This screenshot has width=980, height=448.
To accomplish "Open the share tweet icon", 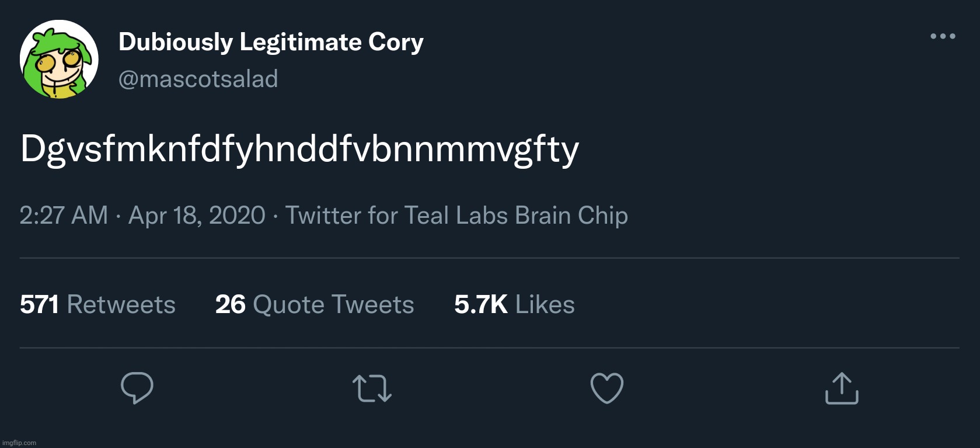I will pyautogui.click(x=842, y=388).
